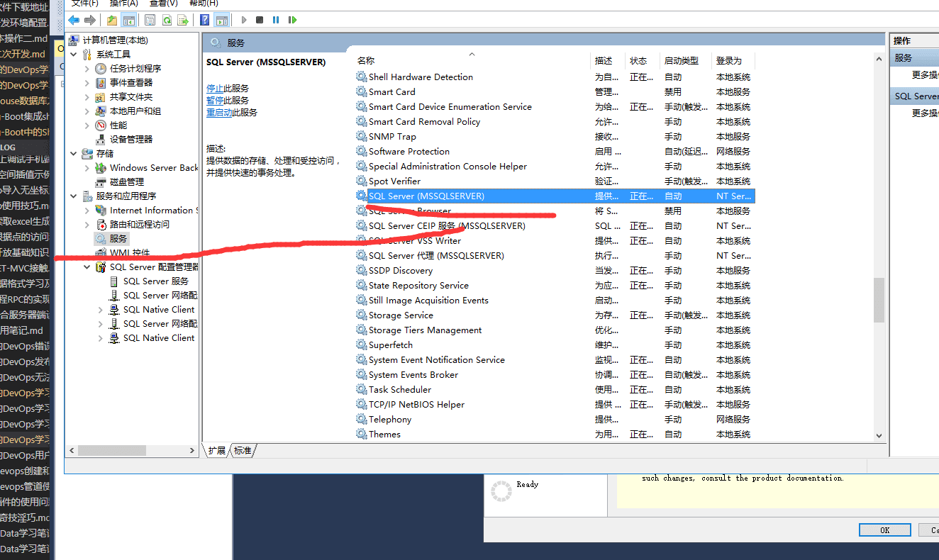Click the Up one level folder icon
The image size is (939, 560).
[x=112, y=20]
